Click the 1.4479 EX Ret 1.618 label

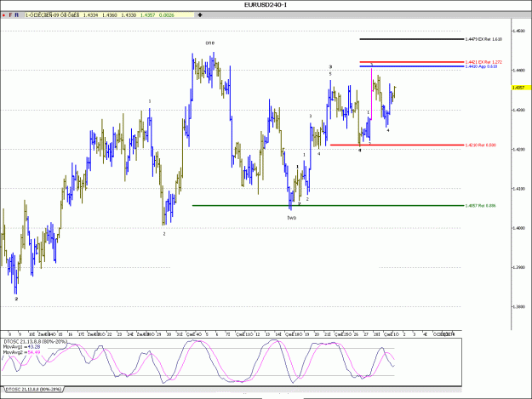point(483,39)
